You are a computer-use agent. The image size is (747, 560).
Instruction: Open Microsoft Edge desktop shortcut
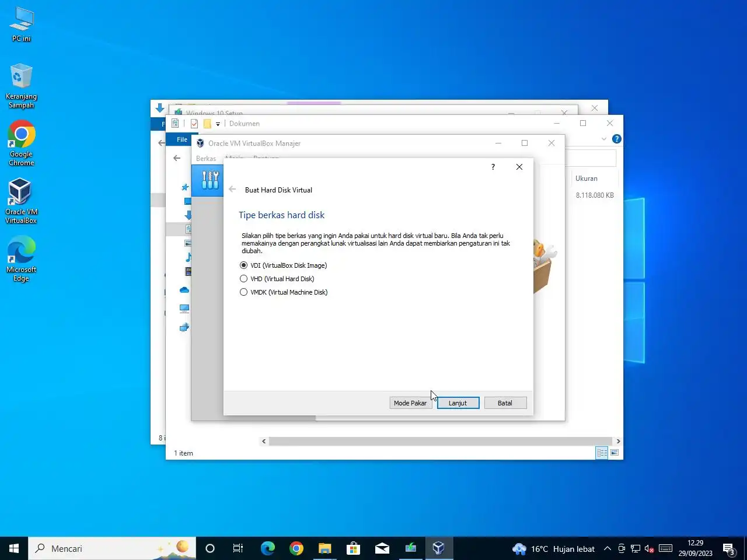click(x=22, y=259)
